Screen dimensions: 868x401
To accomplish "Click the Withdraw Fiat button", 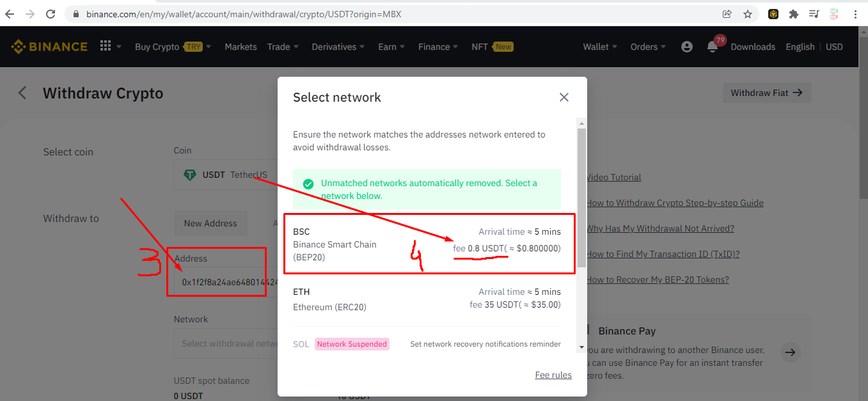I will click(767, 93).
